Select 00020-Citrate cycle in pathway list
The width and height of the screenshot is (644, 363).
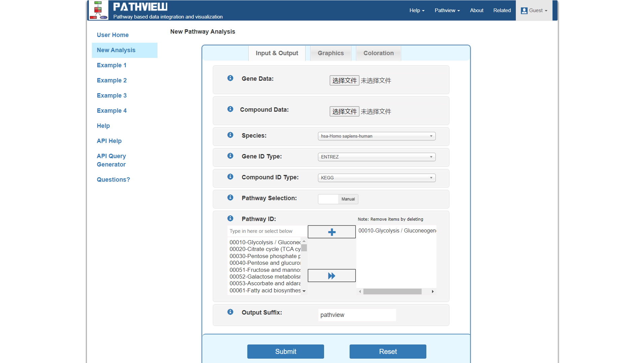coord(265,249)
